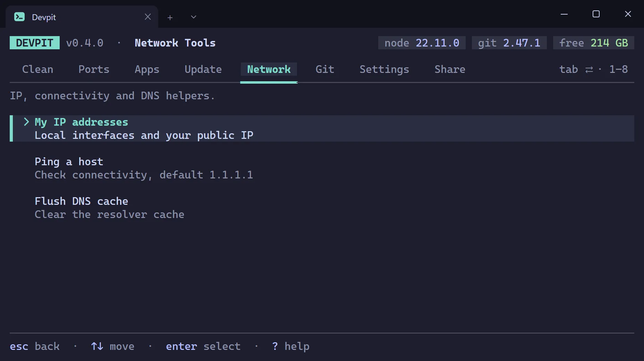This screenshot has height=361, width=644.
Task: Go to the Update tab
Action: [203, 69]
